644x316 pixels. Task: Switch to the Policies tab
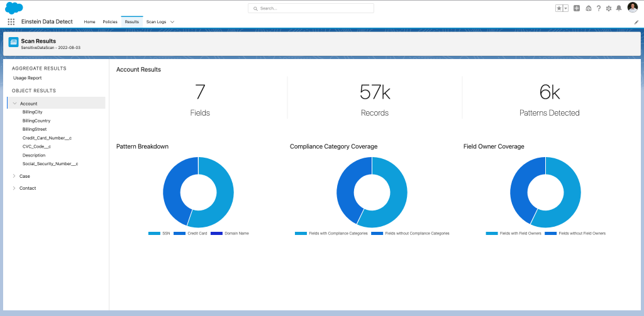point(110,22)
